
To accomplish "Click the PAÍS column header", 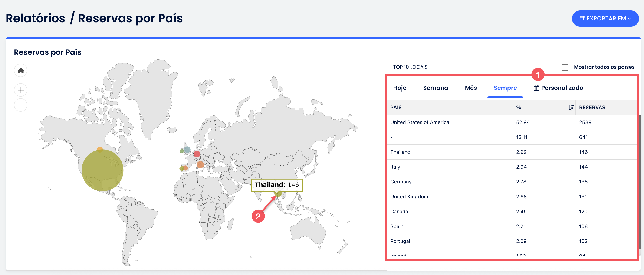I will point(396,108).
